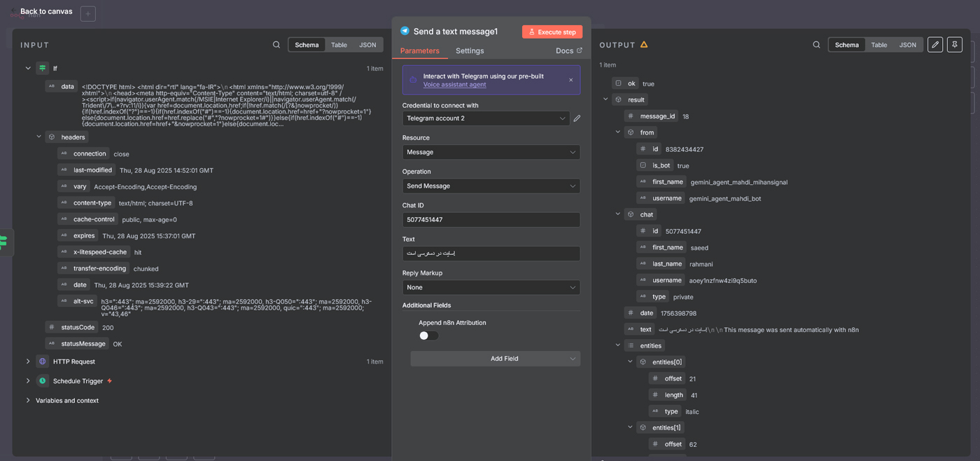Click the plus icon beside Back to canvas
Screen dimensions: 980x461
tap(88, 14)
